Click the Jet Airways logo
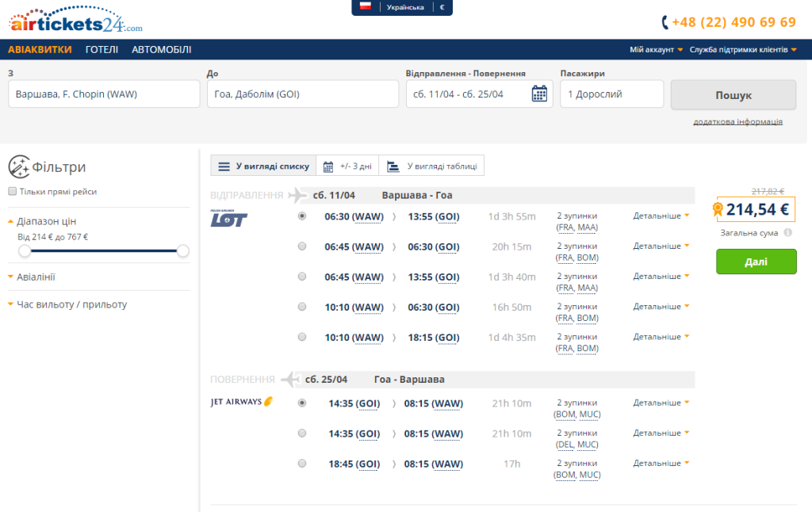 [241, 402]
